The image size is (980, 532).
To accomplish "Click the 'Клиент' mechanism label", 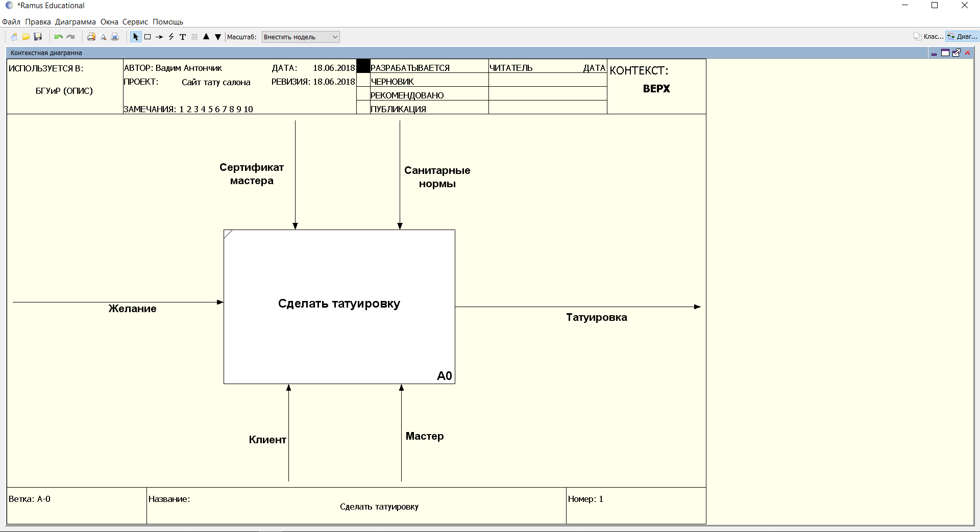I will point(267,440).
